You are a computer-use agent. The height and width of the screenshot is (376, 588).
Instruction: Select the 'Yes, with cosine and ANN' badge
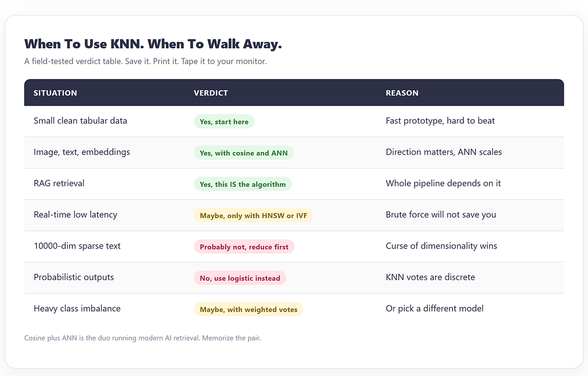(243, 153)
